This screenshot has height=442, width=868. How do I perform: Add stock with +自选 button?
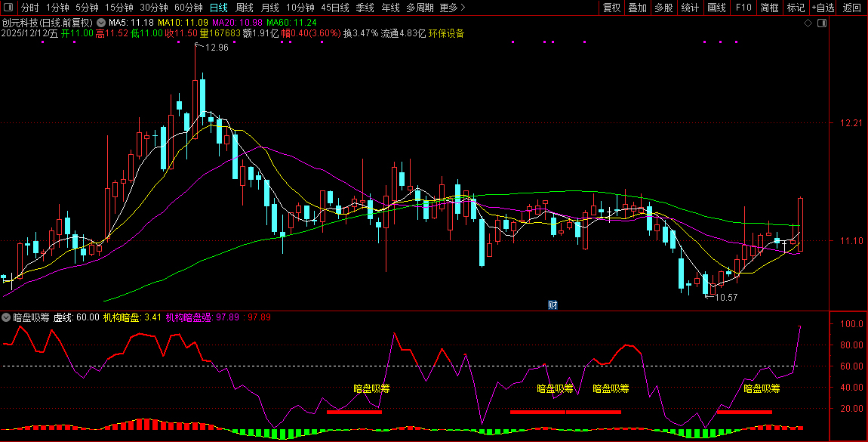pos(822,8)
